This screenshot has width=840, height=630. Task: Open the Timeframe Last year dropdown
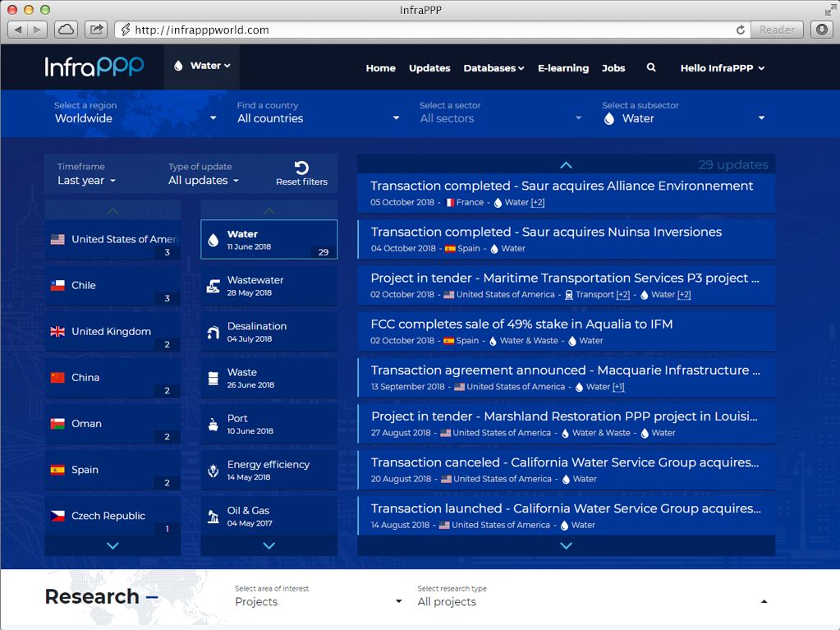coord(86,181)
